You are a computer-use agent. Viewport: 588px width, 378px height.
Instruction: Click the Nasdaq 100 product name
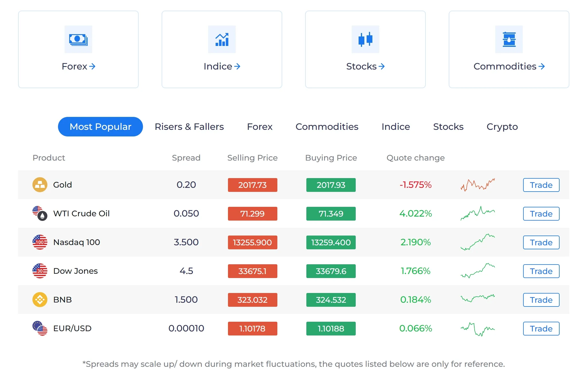pyautogui.click(x=77, y=242)
